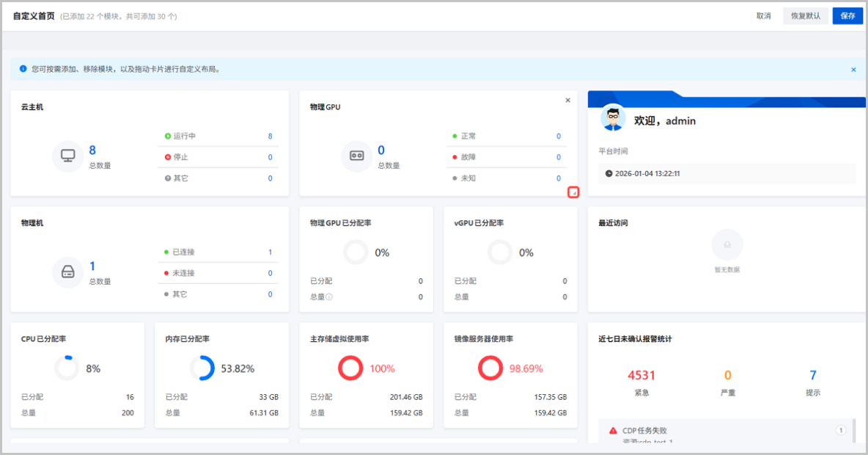The height and width of the screenshot is (455, 868).
Task: Select the server icon in 物理机 card
Action: click(x=67, y=272)
